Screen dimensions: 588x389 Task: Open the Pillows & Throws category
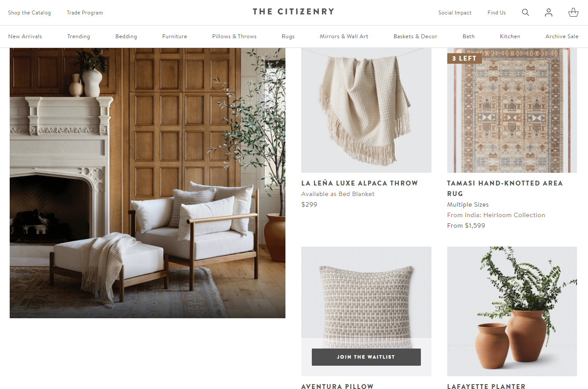(x=234, y=36)
